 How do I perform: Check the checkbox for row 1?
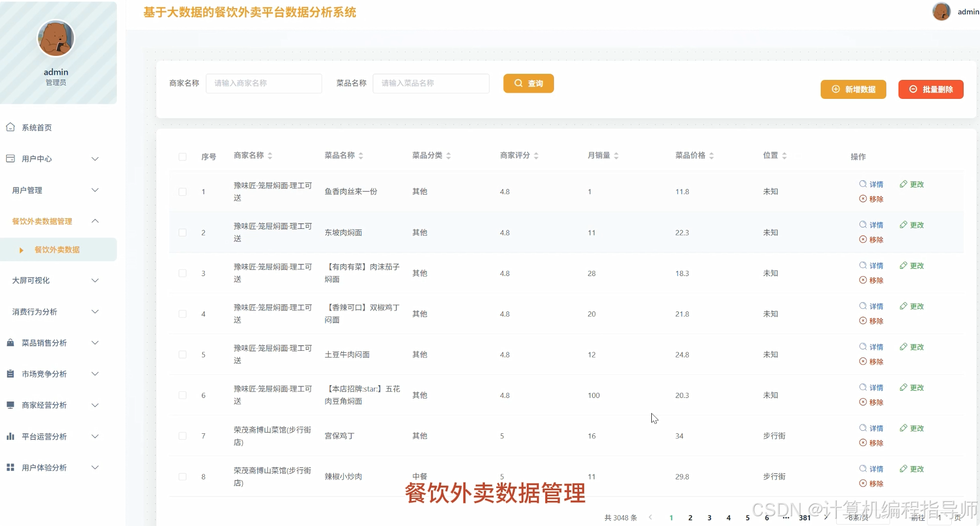point(182,192)
